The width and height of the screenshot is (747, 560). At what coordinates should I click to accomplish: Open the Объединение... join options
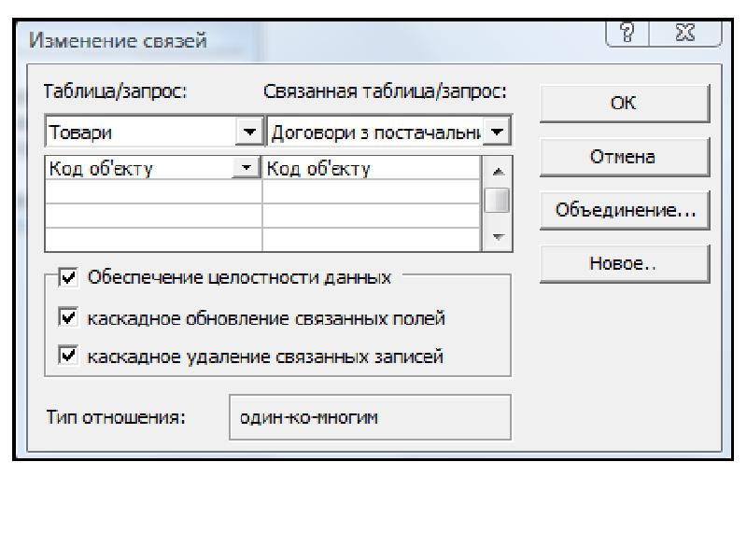point(624,210)
